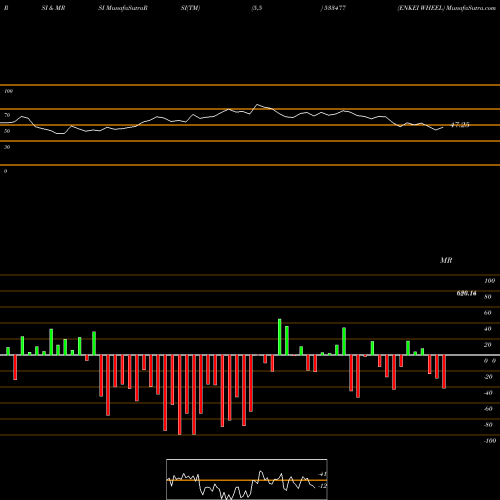Open the mini overview chart thumbnail
Image resolution: width=500 pixels, height=500 pixels.
tap(247, 479)
